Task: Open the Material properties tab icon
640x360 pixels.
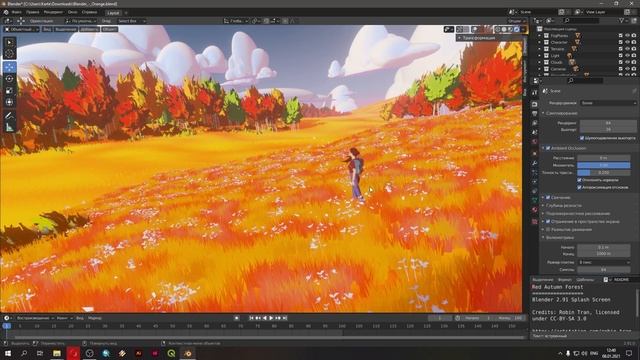Action: 535,210
